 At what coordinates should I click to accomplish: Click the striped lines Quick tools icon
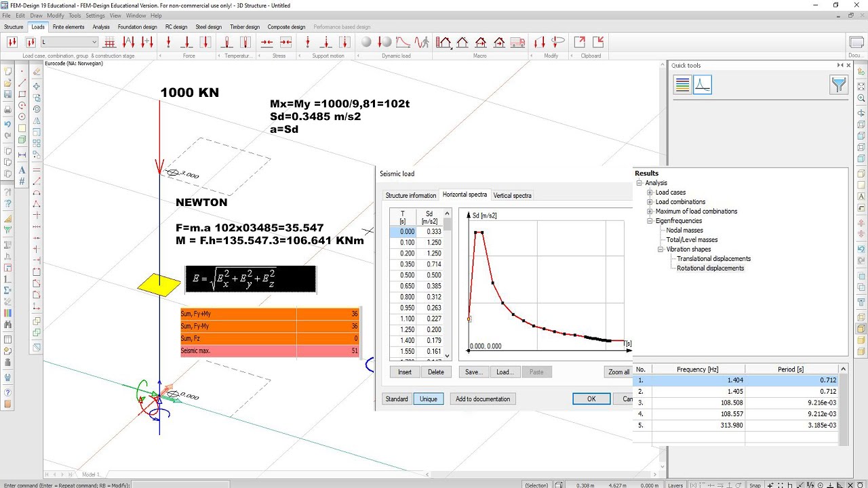[683, 85]
